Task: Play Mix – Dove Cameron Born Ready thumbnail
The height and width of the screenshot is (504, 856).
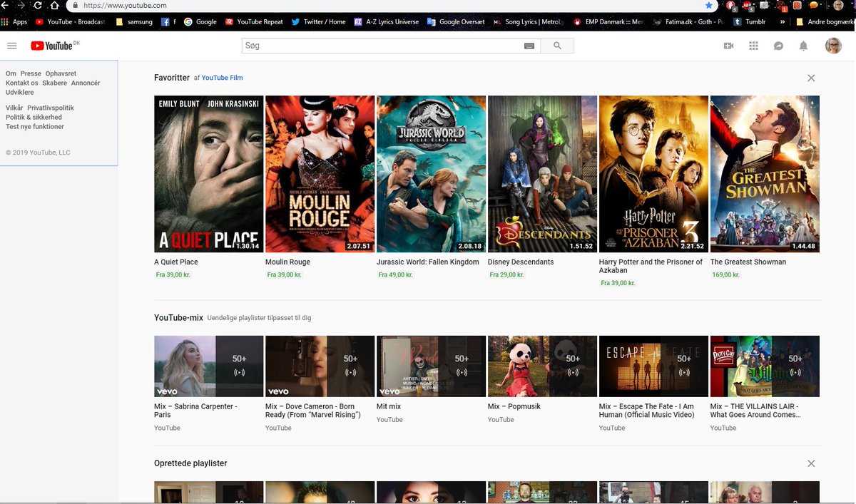Action: [x=320, y=366]
